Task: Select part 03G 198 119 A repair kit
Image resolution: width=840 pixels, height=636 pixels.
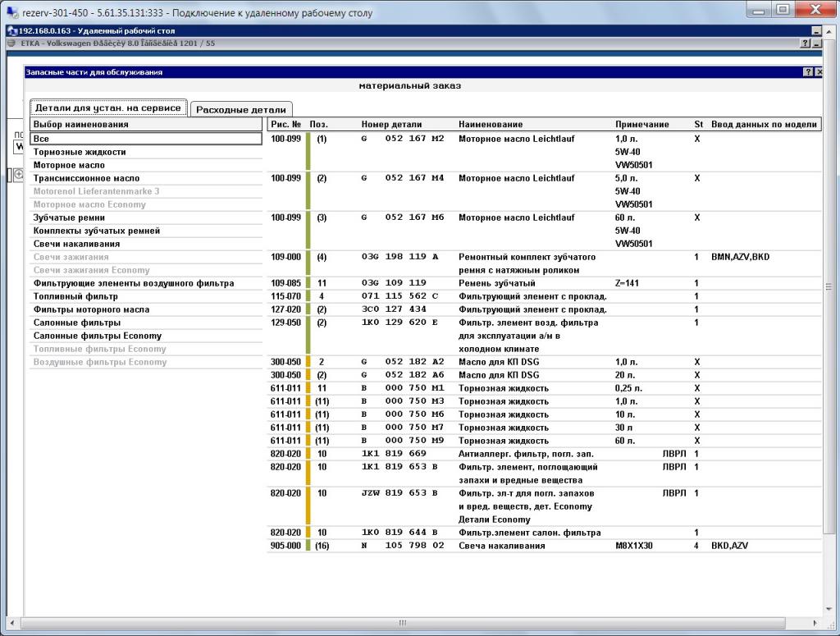Action: [x=544, y=263]
